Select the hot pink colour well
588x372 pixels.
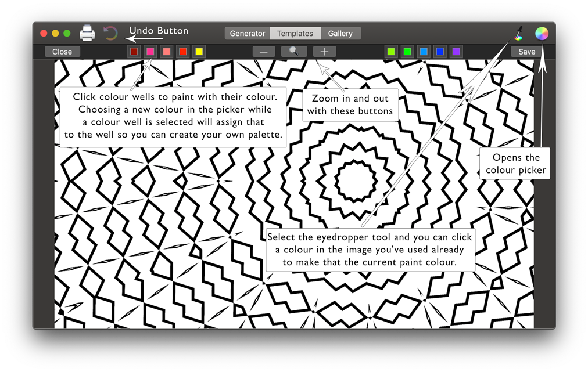pos(150,51)
